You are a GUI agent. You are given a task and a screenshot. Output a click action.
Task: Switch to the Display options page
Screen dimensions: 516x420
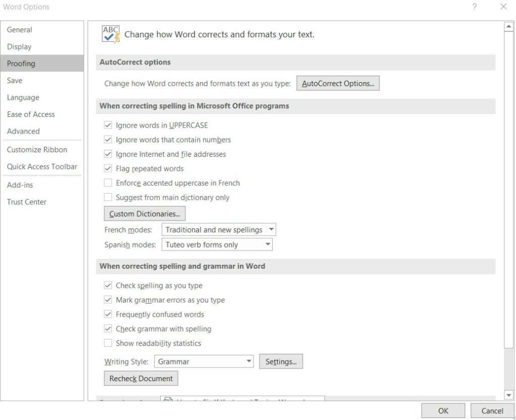(x=19, y=46)
